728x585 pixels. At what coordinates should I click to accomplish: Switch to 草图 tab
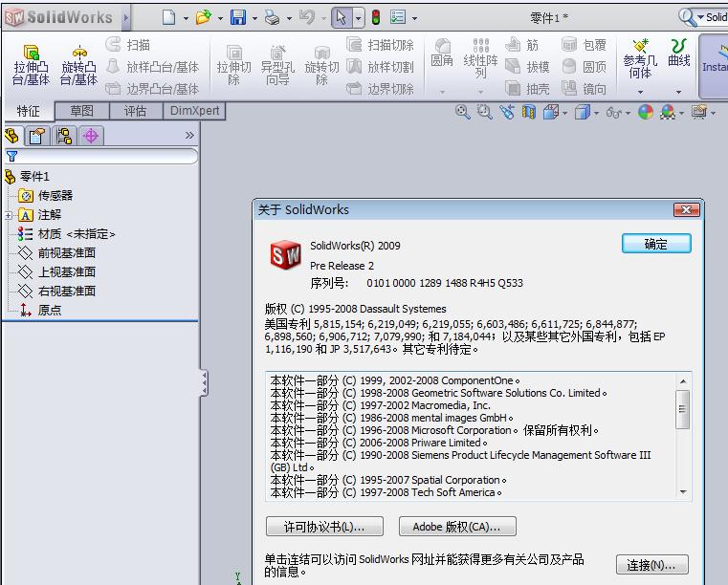(81, 111)
